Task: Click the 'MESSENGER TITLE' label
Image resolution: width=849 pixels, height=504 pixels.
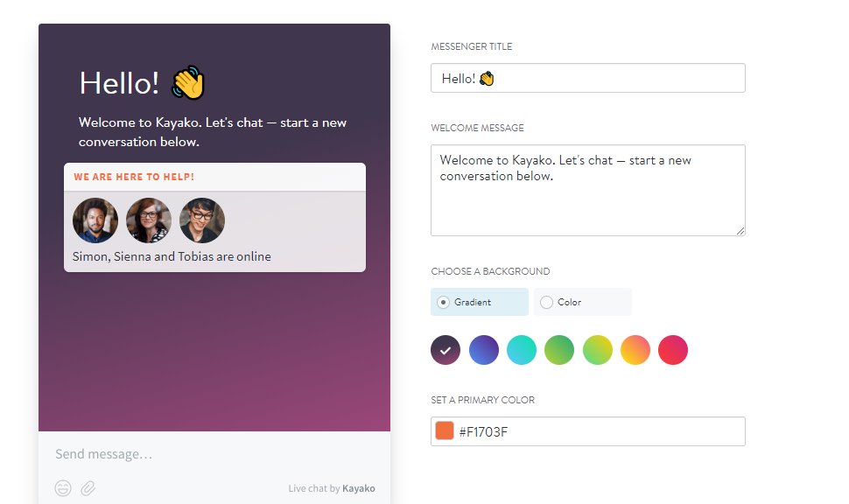Action: [472, 46]
